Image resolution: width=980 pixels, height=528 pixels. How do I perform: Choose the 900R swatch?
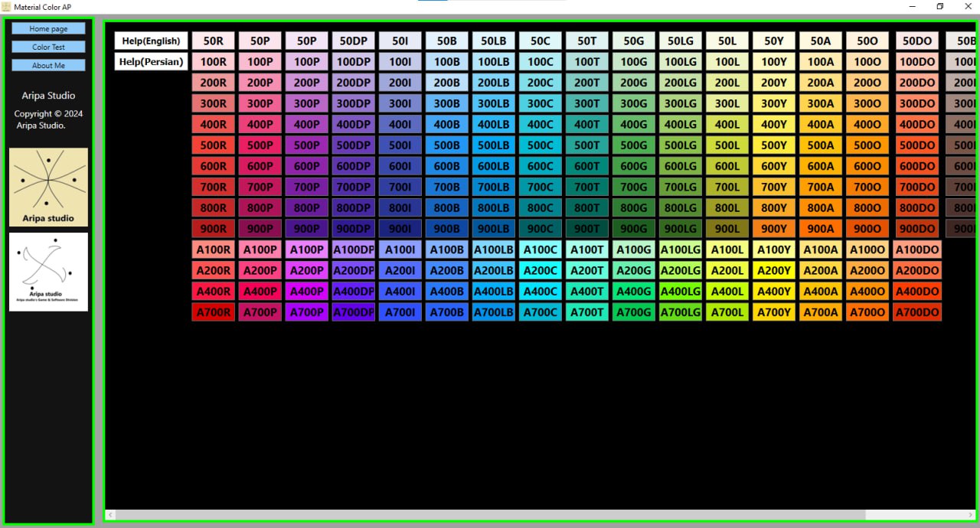[x=214, y=228]
